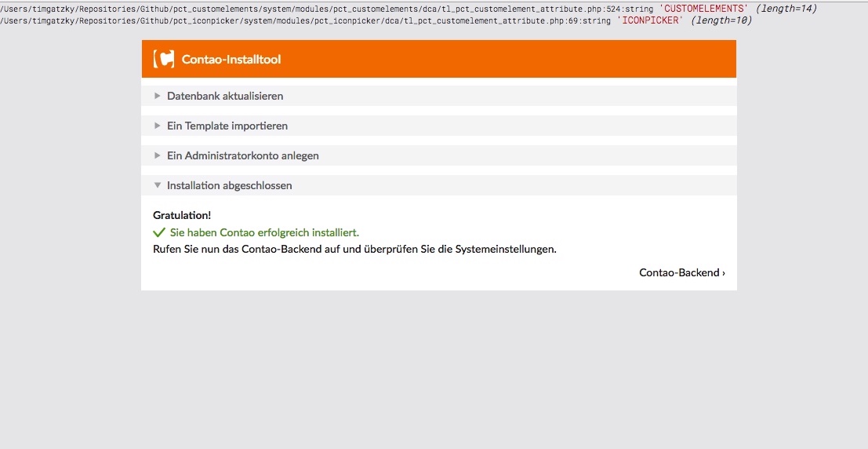Click the pct_customelements file path debug line
868x449 pixels.
pos(327,9)
